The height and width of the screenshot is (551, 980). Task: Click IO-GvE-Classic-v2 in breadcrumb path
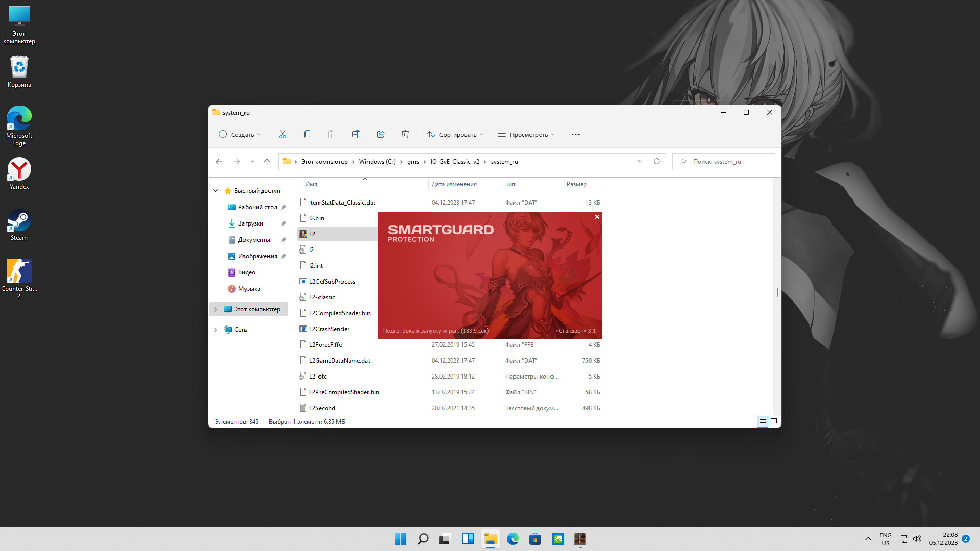tap(455, 162)
